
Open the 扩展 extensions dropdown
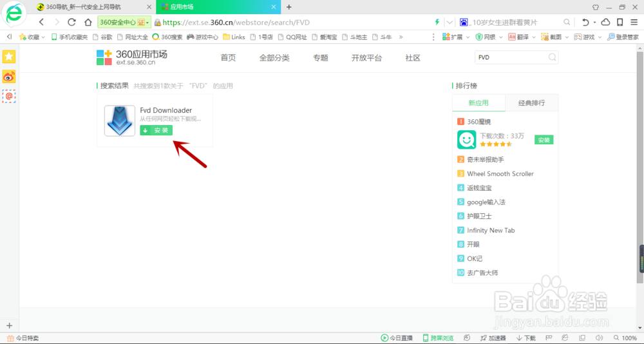pyautogui.click(x=455, y=37)
